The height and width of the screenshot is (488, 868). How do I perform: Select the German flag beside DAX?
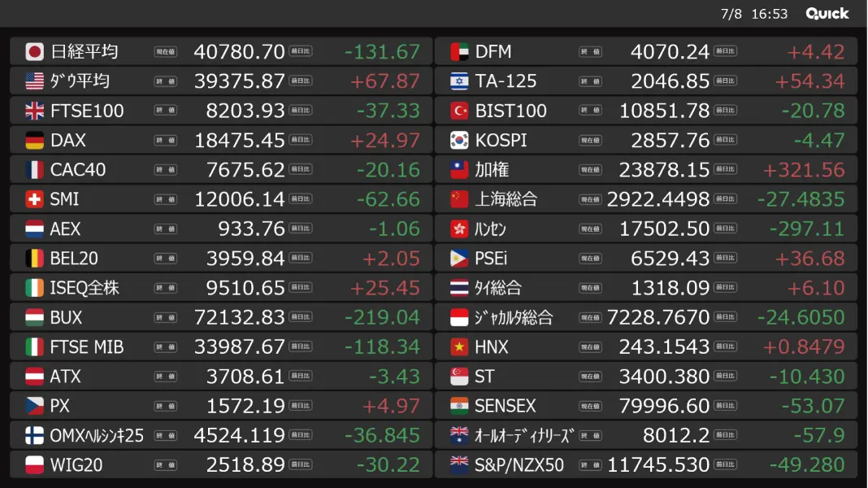coord(34,140)
